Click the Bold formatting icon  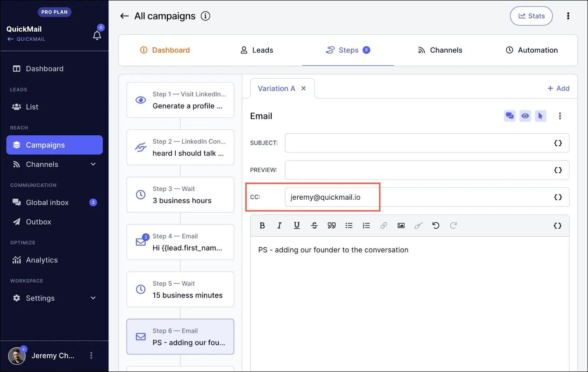(x=262, y=225)
